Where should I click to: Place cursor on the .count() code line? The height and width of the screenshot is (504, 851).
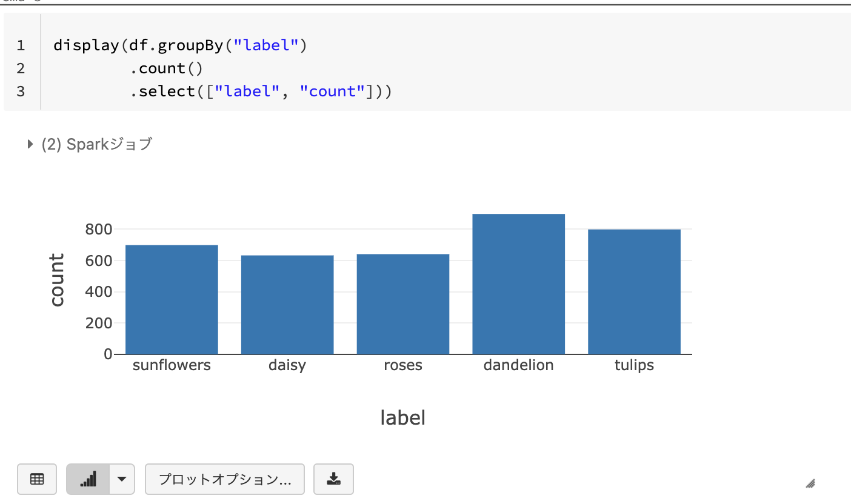tap(166, 68)
